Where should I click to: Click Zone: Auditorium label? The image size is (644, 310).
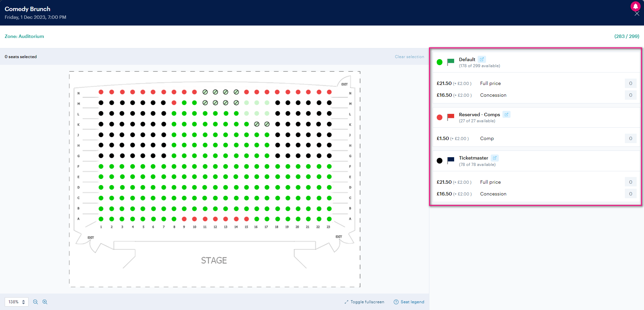pyautogui.click(x=24, y=36)
